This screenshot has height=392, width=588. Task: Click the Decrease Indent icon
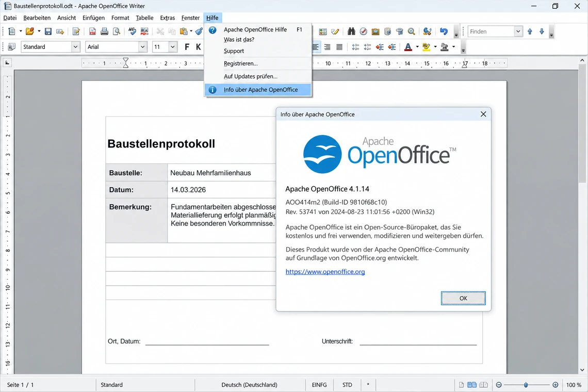point(380,47)
